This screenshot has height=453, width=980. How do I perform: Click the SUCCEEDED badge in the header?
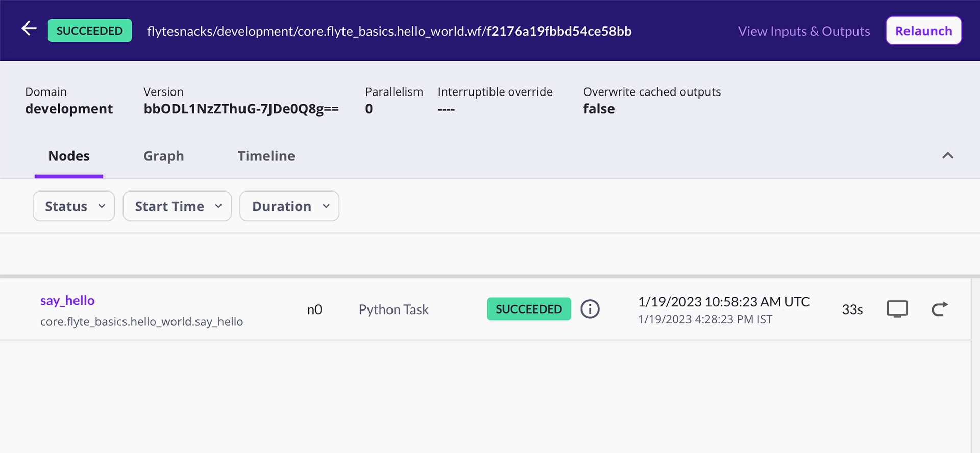tap(90, 31)
